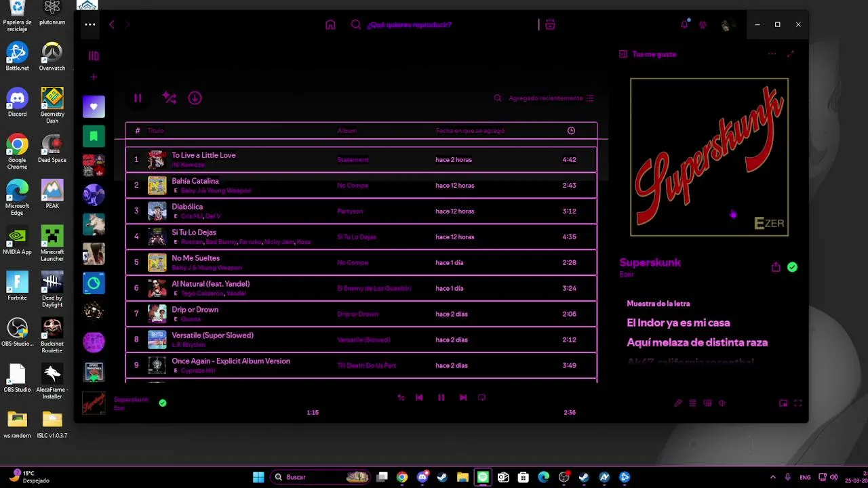Open Steam from the Windows taskbar

pos(442,477)
